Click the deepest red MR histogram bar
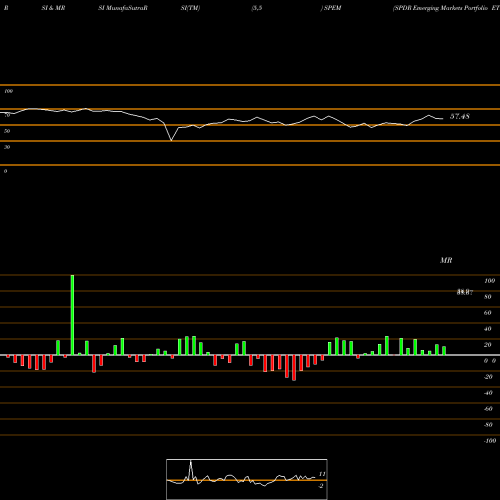Screen dimensions: 500x500 [x=294, y=368]
